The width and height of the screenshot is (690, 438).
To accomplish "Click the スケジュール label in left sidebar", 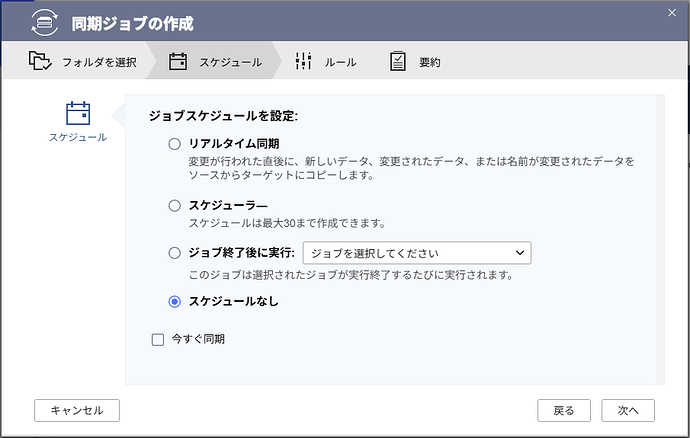I will [x=78, y=137].
